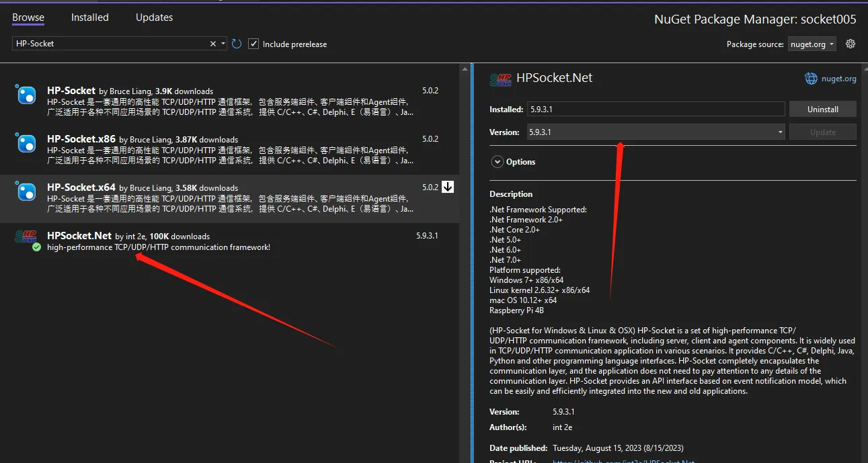This screenshot has height=463, width=868.
Task: Switch to the Updates tab
Action: click(154, 17)
